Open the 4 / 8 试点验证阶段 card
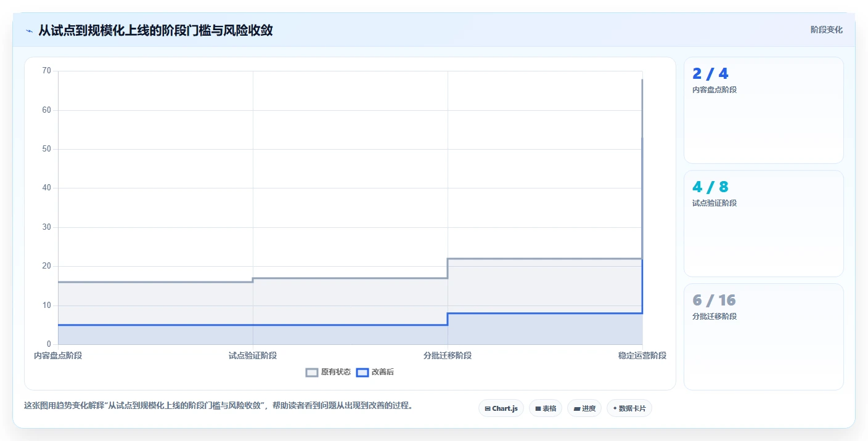868x441 pixels. [x=764, y=224]
